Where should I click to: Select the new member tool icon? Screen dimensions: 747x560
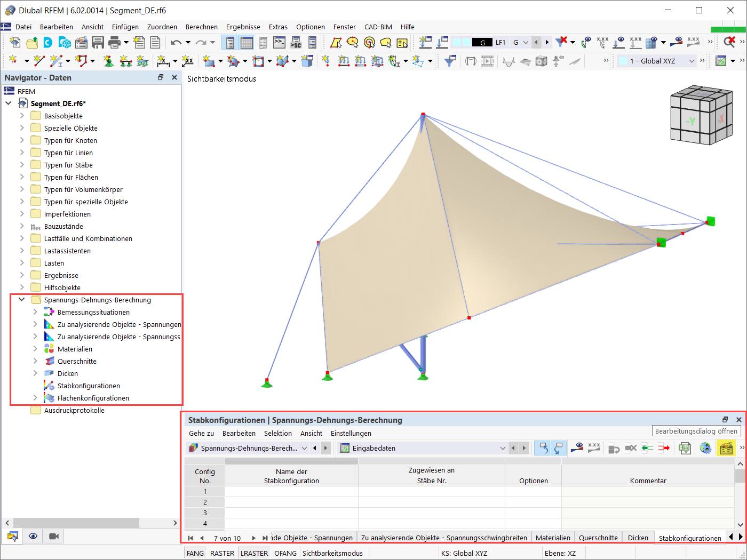55,61
